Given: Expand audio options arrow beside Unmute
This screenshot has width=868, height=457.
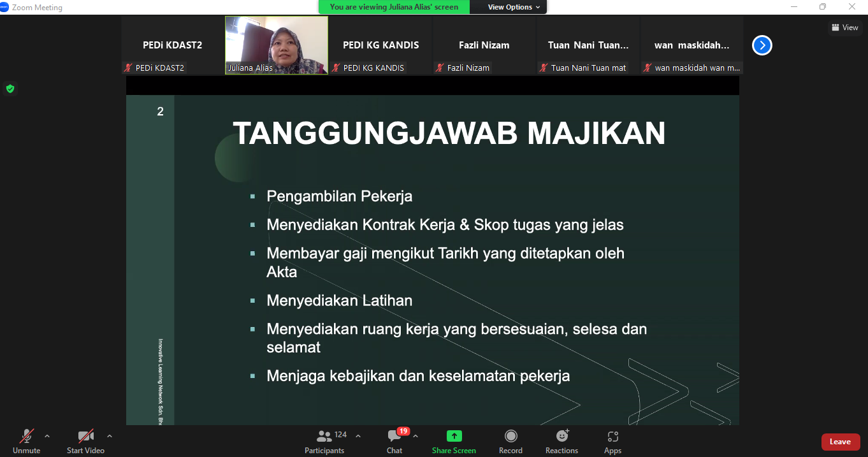Looking at the screenshot, I should [x=47, y=436].
